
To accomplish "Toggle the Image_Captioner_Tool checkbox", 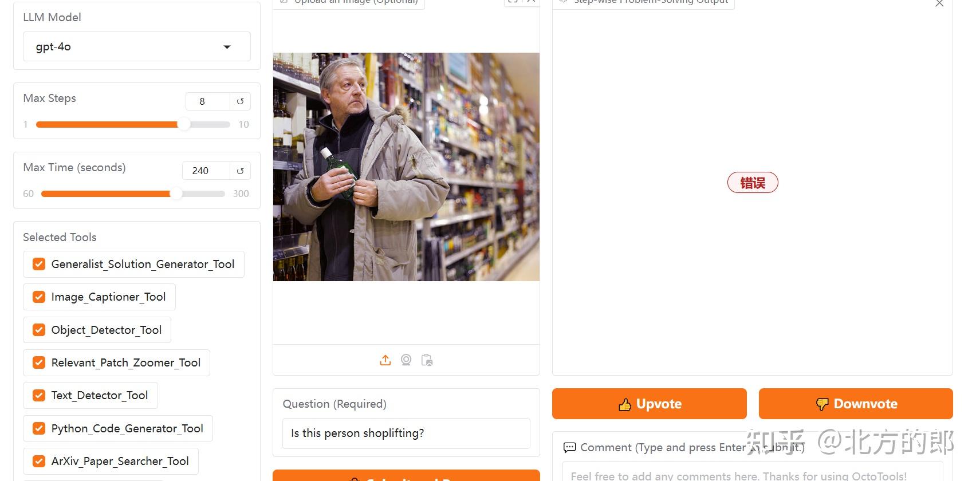I will (x=39, y=297).
